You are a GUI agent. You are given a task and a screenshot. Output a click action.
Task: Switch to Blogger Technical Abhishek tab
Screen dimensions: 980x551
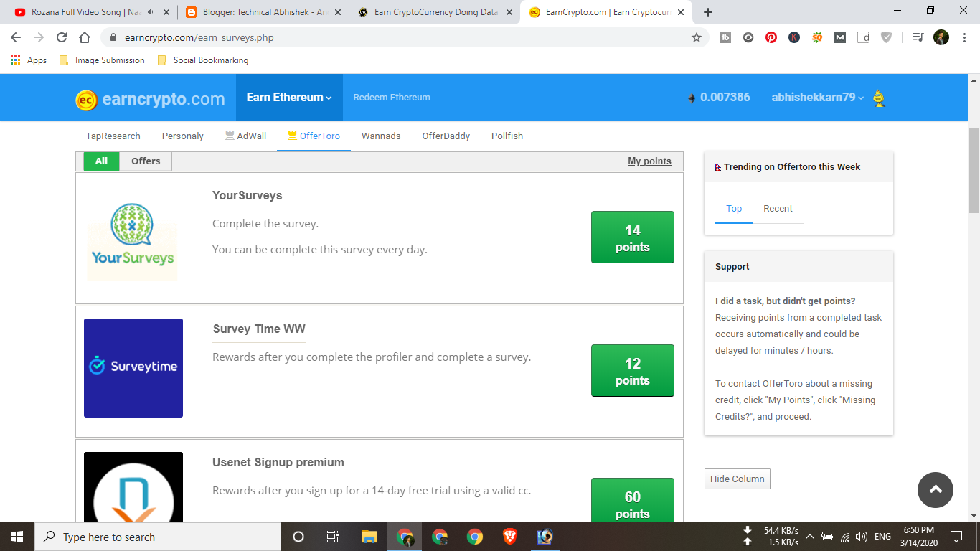click(263, 12)
